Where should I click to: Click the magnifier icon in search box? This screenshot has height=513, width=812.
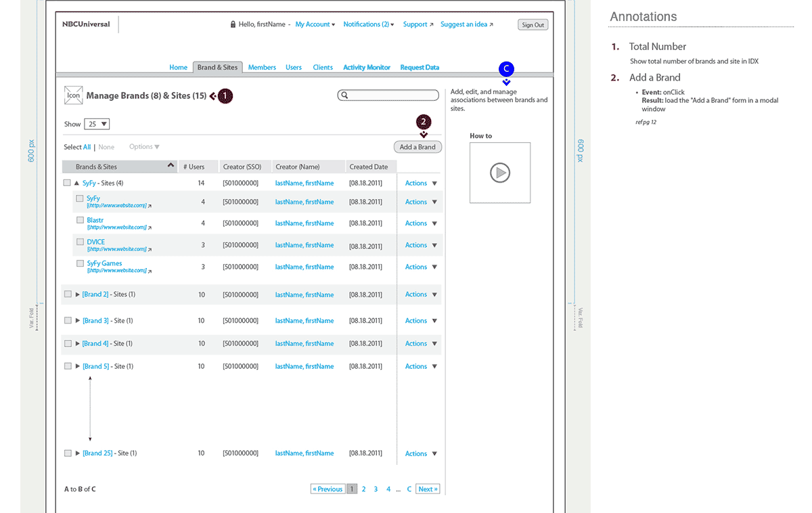344,95
